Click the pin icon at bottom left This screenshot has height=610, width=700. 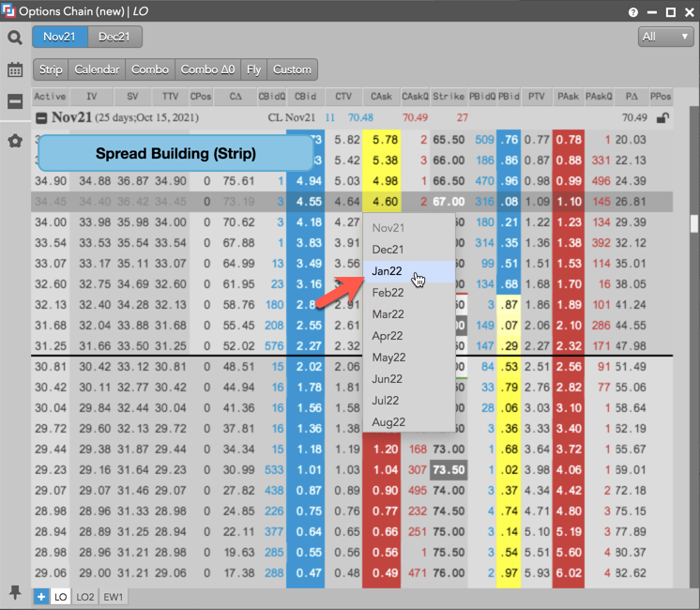tap(14, 592)
